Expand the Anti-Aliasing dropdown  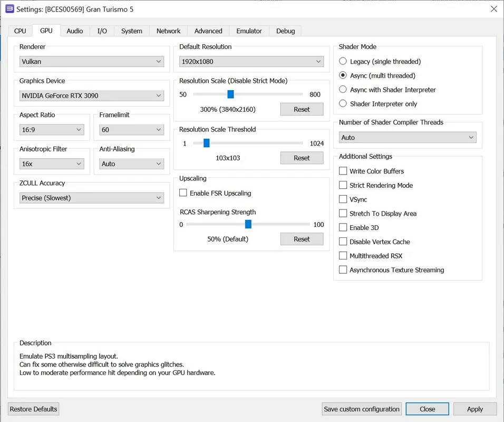coord(131,164)
